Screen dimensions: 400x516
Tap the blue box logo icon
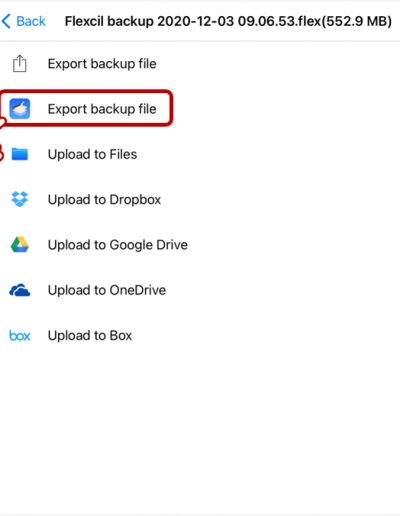20,336
